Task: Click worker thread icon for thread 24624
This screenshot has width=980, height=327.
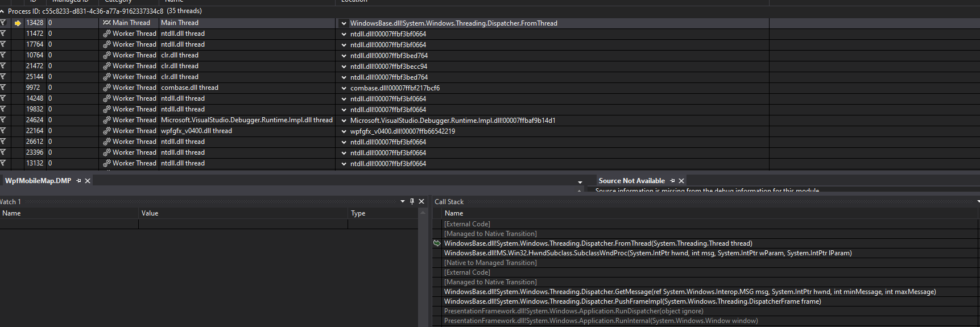Action: point(106,120)
